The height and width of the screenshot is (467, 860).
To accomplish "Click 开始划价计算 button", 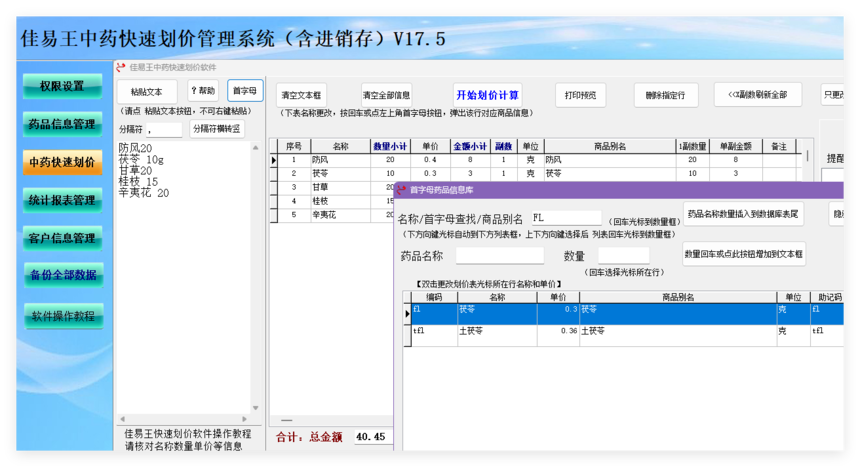I will point(487,95).
